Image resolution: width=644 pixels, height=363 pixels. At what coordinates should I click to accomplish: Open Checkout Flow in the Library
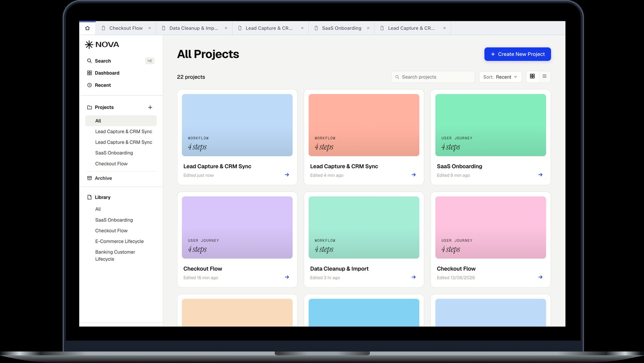click(111, 231)
